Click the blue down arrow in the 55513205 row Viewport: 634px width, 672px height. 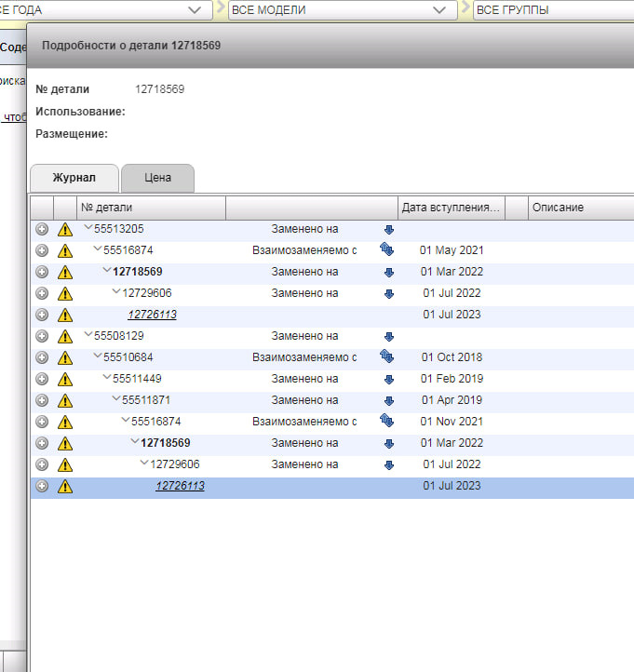(x=389, y=229)
